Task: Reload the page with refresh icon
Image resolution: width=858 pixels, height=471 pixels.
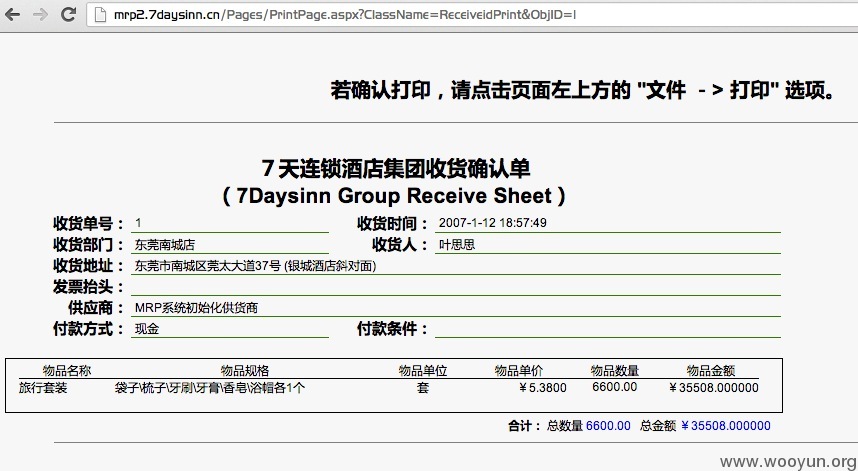Action: pos(68,14)
